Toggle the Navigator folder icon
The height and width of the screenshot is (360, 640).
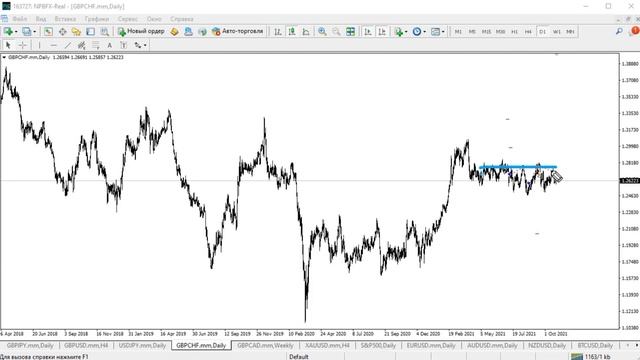[76, 31]
